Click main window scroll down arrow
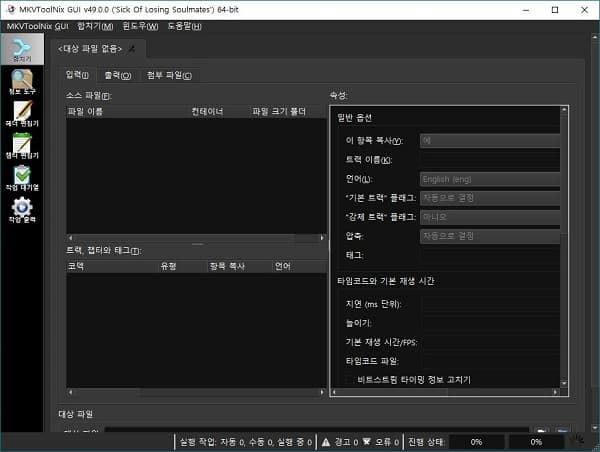 tap(595, 428)
